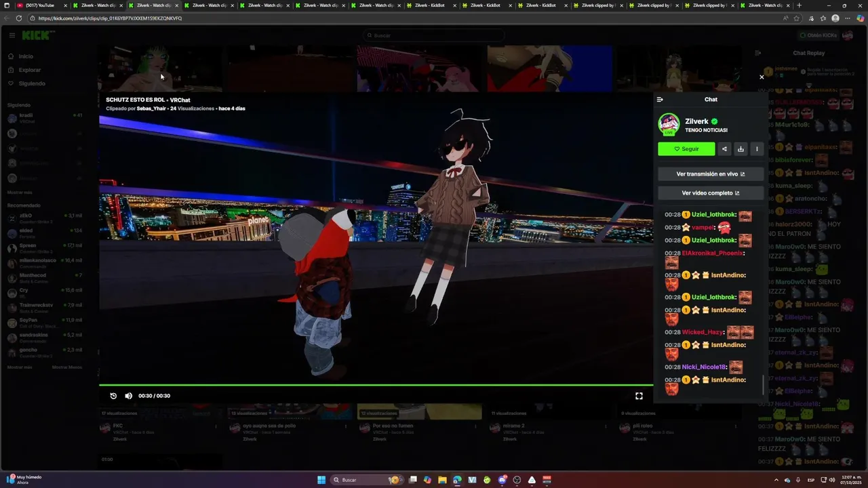Click username Nicki_Nicole18 in clip chat
The height and width of the screenshot is (488, 868).
click(704, 367)
